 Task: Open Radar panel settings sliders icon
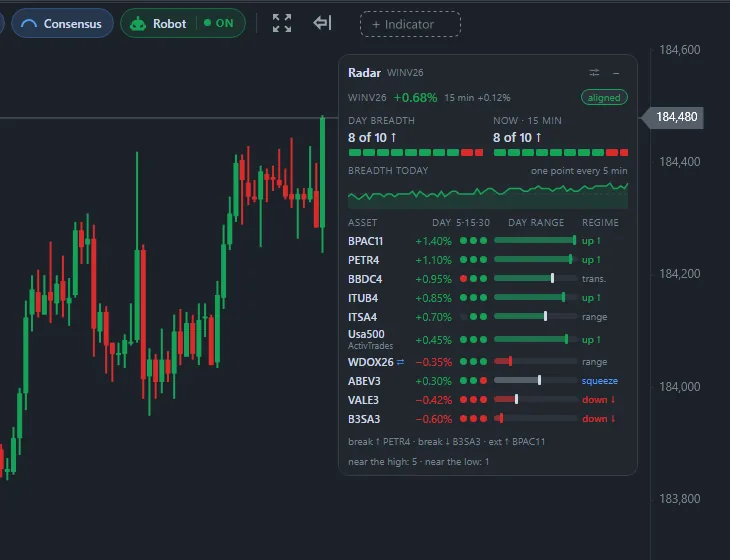(x=595, y=73)
